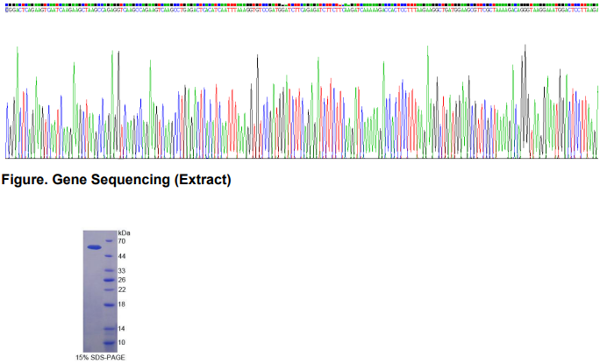Click the 70 kDa marker label
Image resolution: width=600 pixels, height=364 pixels.
[x=122, y=241]
